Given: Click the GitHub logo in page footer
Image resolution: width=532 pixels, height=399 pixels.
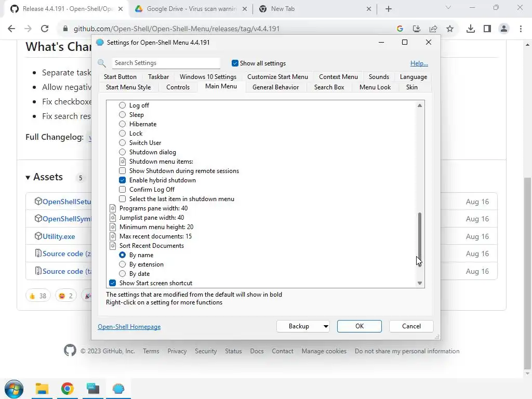Looking at the screenshot, I should pos(70,351).
